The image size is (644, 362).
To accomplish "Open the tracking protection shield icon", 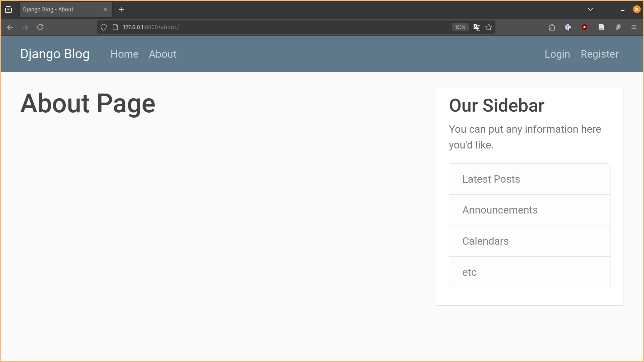I will (x=104, y=27).
